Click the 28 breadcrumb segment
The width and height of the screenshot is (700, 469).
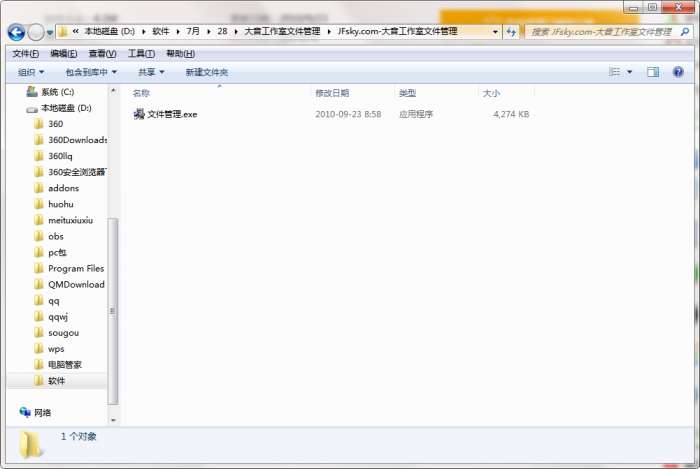click(x=222, y=32)
